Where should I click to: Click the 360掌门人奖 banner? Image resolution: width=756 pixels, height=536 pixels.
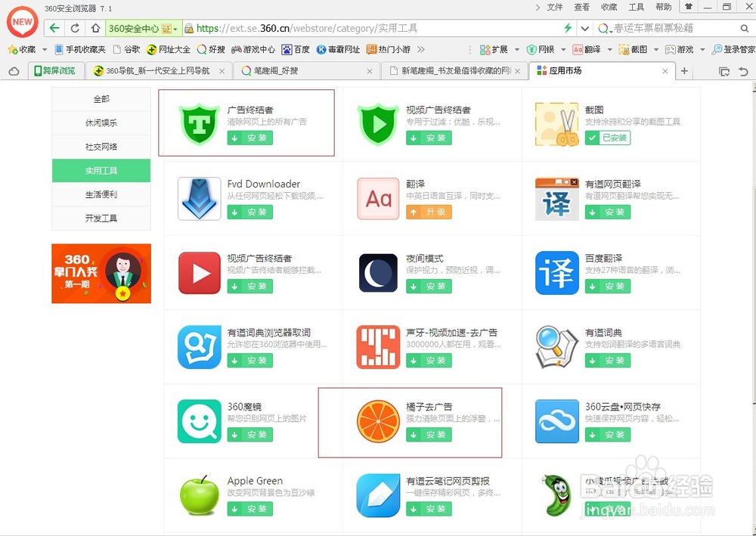point(101,274)
